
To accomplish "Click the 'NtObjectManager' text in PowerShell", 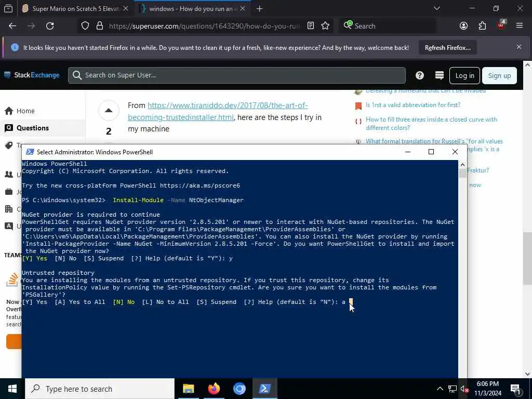I will coord(216,200).
